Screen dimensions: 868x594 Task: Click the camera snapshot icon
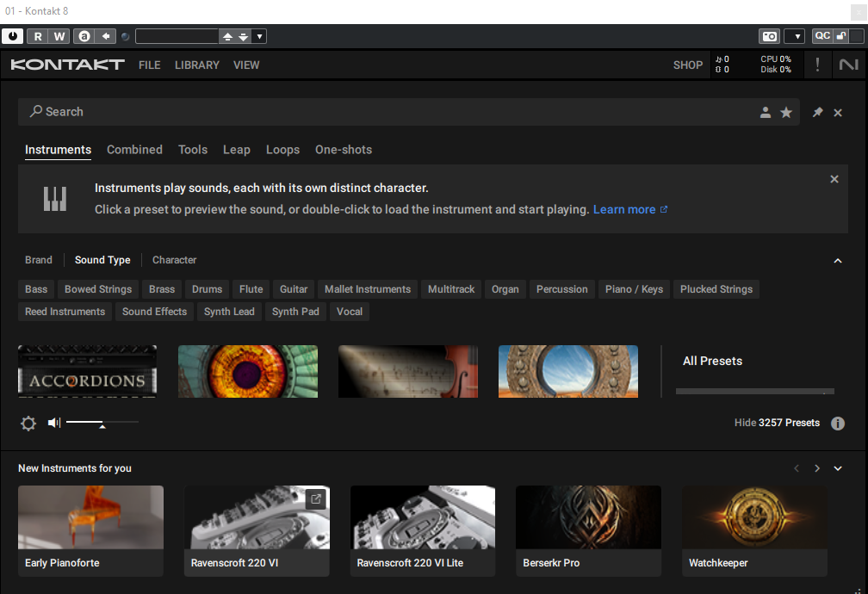click(770, 36)
